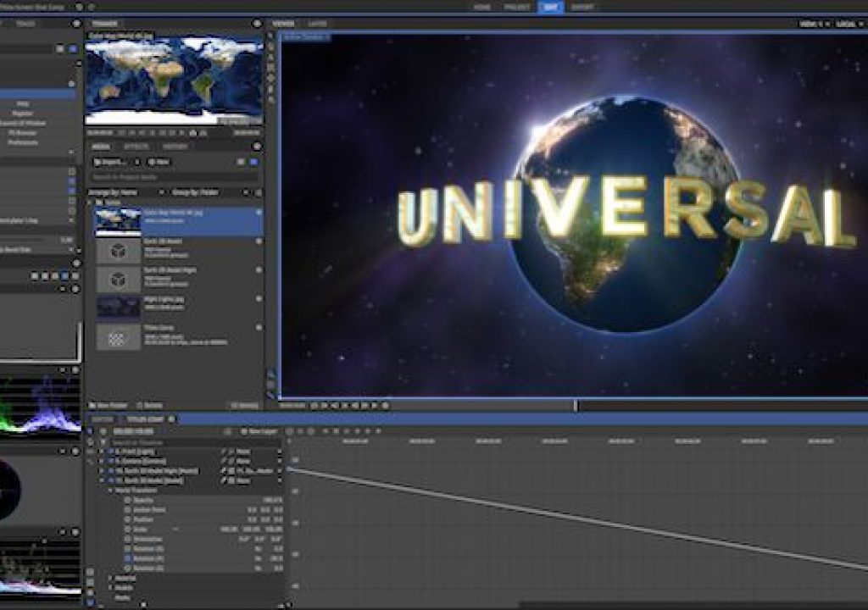Click the Scale link proportions icon
The height and width of the screenshot is (610, 868).
[175, 530]
